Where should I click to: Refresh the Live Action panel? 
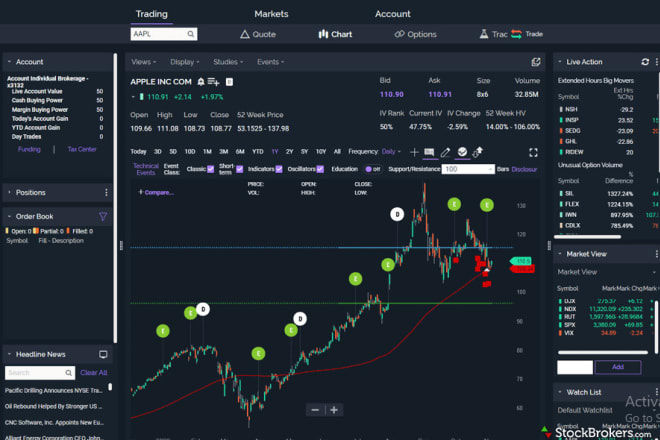[645, 62]
